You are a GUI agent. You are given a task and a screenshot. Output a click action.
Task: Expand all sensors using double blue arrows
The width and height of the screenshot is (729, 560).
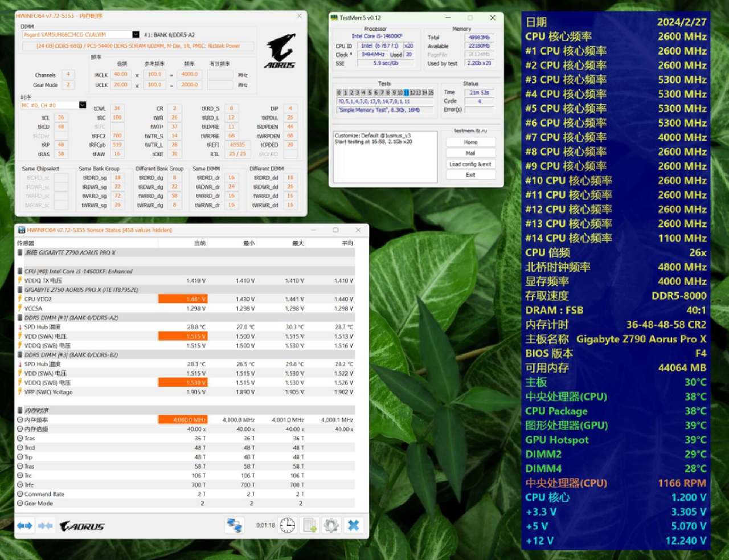pos(24,525)
